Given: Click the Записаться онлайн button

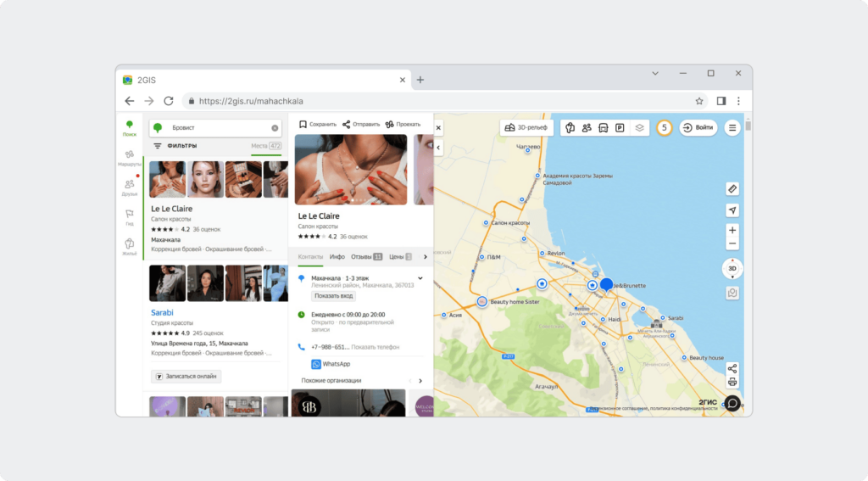Looking at the screenshot, I should [186, 376].
